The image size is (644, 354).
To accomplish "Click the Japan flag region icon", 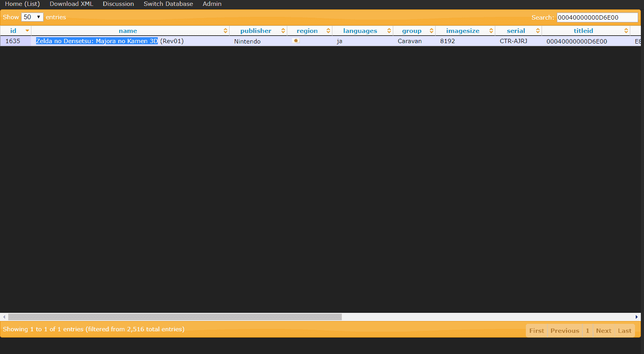I will pyautogui.click(x=296, y=41).
